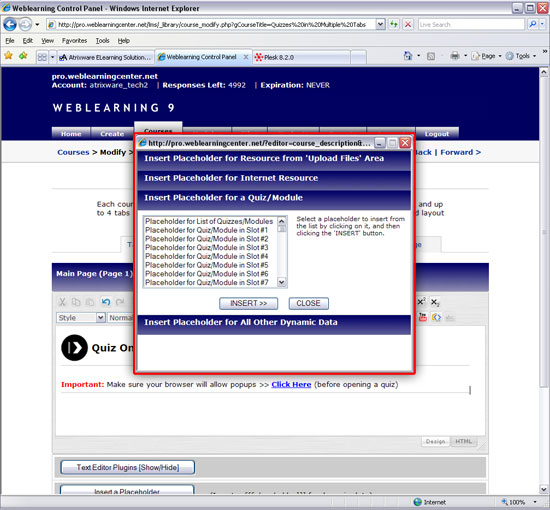Screen dimensions: 550x510
Task: Click the Favorites star icon
Action: (8, 55)
